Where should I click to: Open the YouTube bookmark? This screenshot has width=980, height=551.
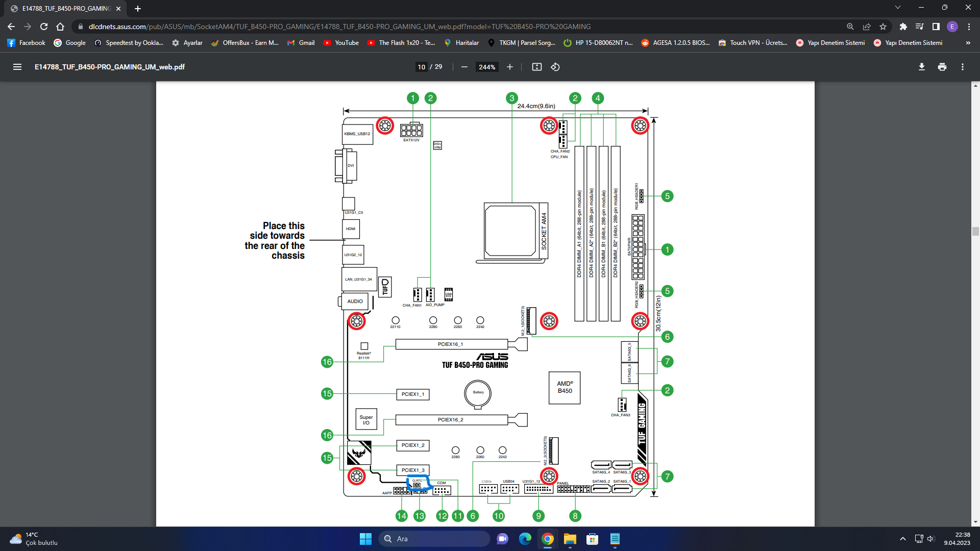pyautogui.click(x=341, y=43)
